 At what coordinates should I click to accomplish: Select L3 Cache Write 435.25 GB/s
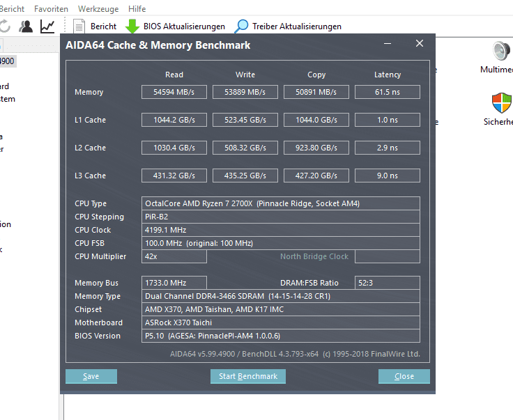(245, 176)
